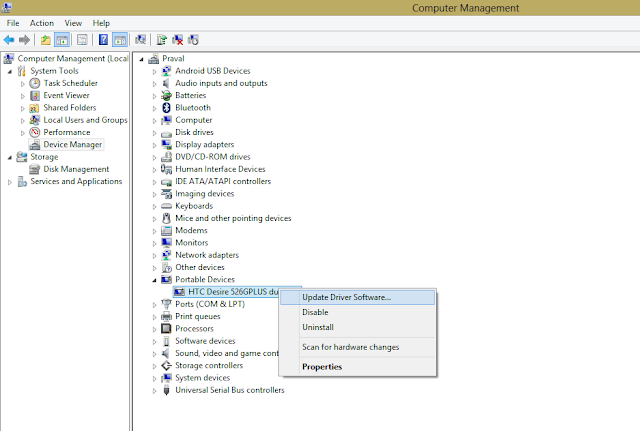Select the Print queues category

198,316
